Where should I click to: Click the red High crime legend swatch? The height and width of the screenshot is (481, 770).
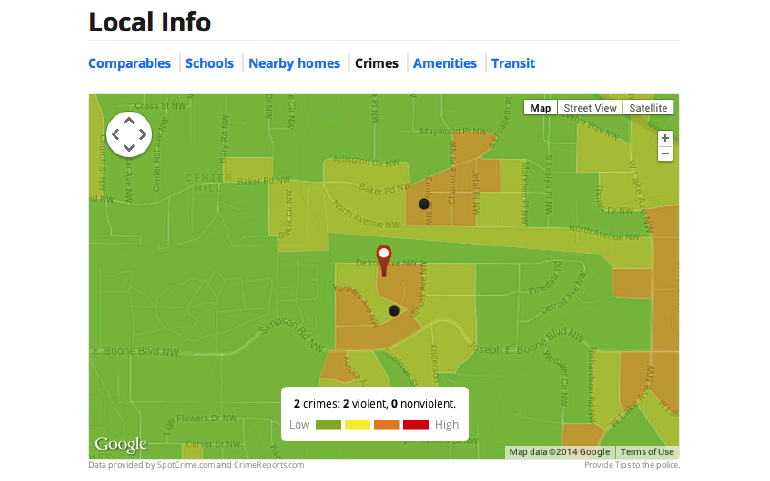(x=415, y=425)
